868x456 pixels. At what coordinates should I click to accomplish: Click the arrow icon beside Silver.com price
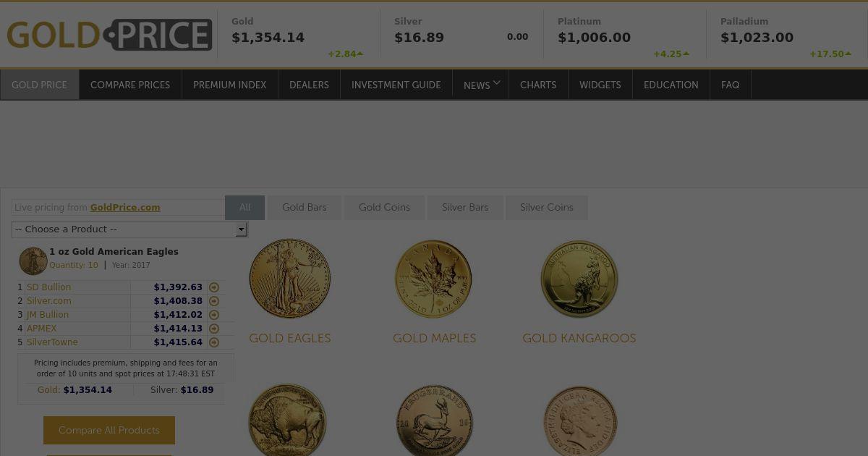pyautogui.click(x=214, y=301)
